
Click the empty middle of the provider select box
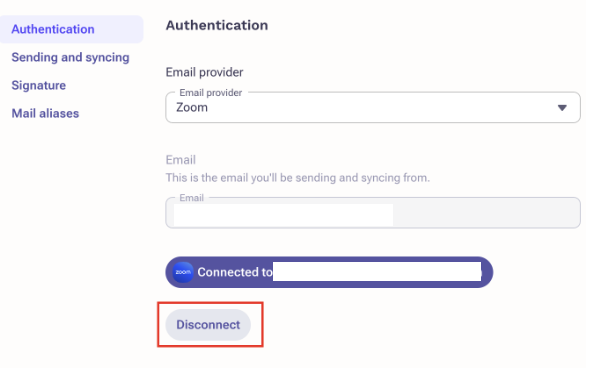(x=381, y=108)
